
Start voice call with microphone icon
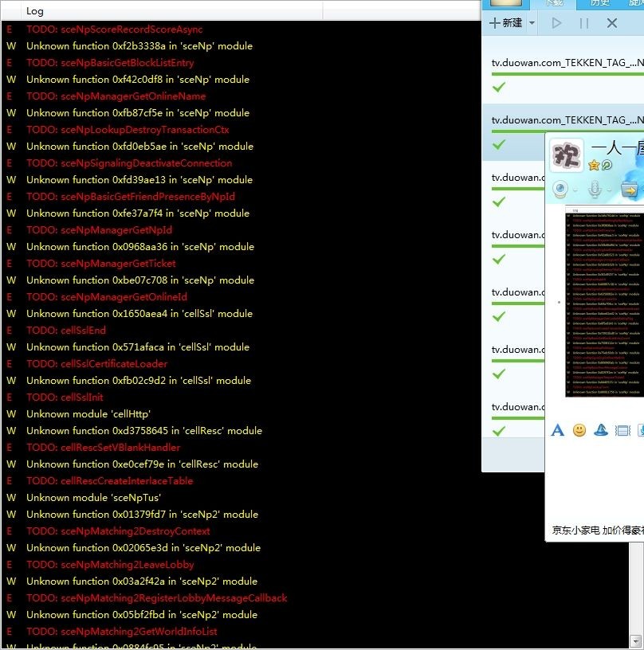pyautogui.click(x=594, y=190)
